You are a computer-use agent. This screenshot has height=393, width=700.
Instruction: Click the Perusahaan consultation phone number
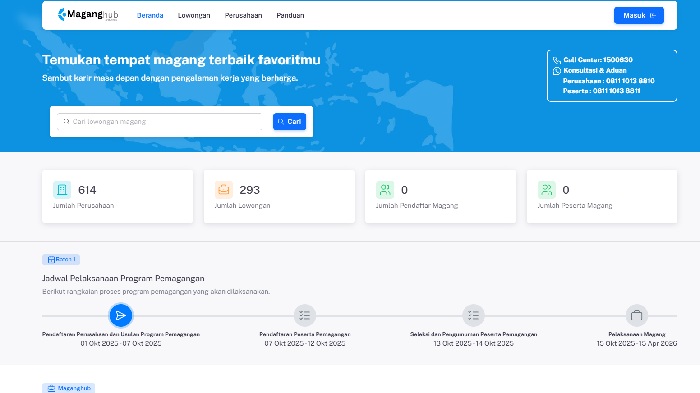[630, 81]
